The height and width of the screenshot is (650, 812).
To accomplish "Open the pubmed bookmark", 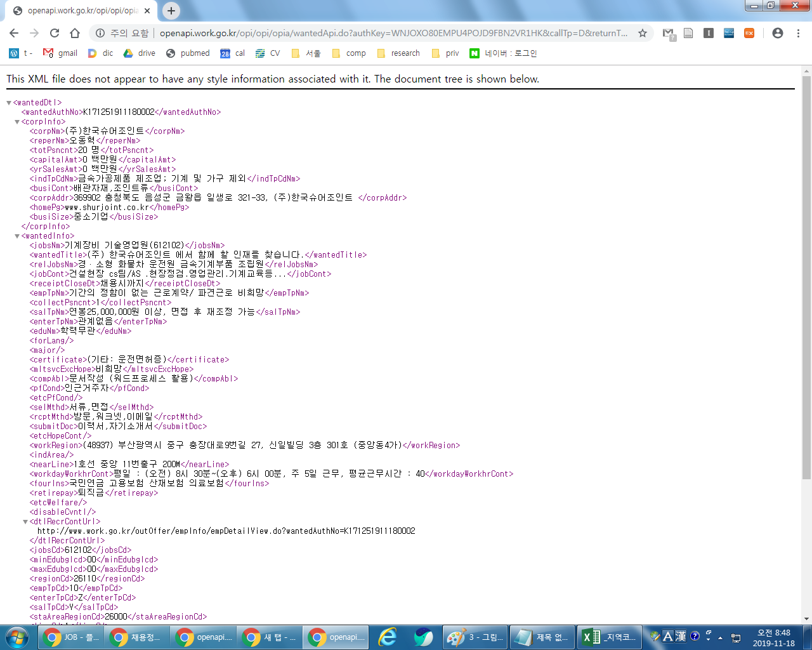I will pos(188,53).
